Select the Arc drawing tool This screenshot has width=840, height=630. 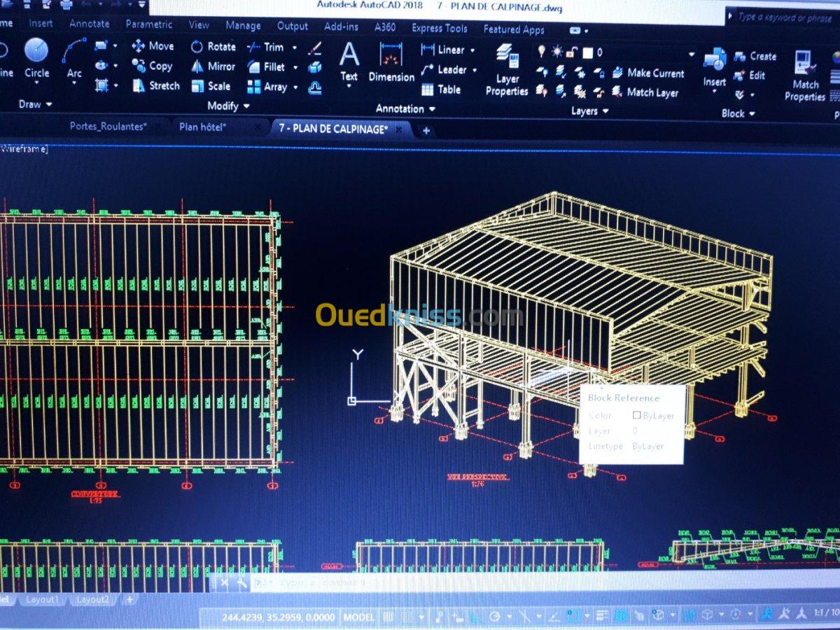[x=73, y=58]
